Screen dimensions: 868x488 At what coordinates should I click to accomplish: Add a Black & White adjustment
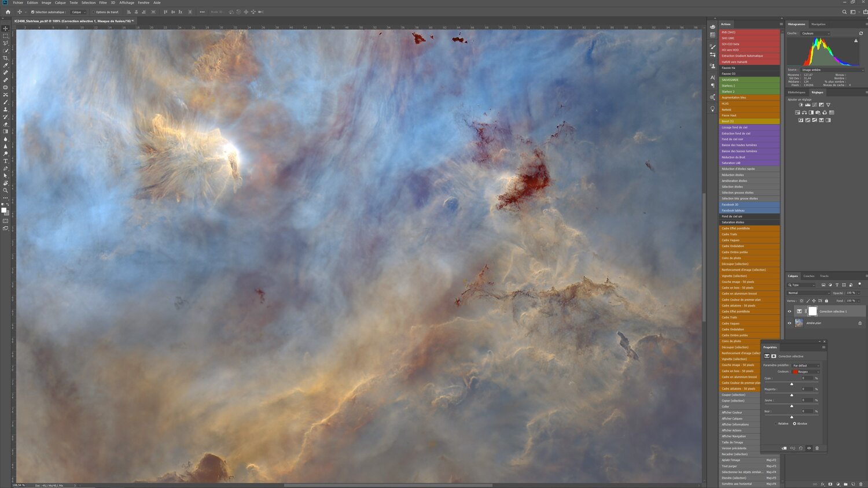point(811,112)
